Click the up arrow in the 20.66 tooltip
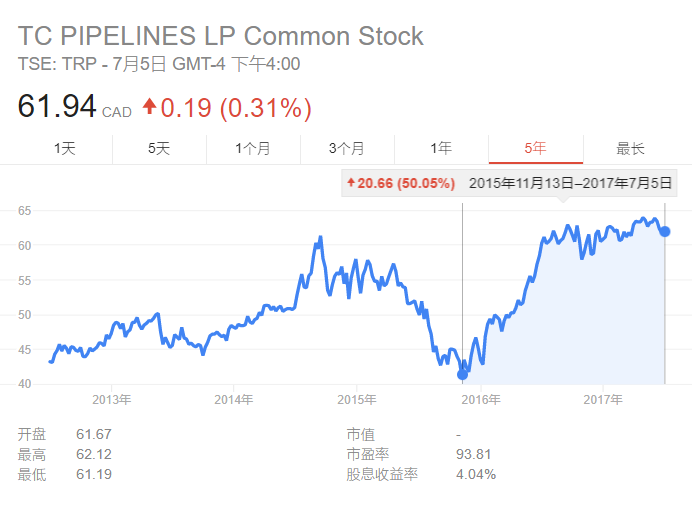Viewport: 692px width, 509px height. coord(351,184)
